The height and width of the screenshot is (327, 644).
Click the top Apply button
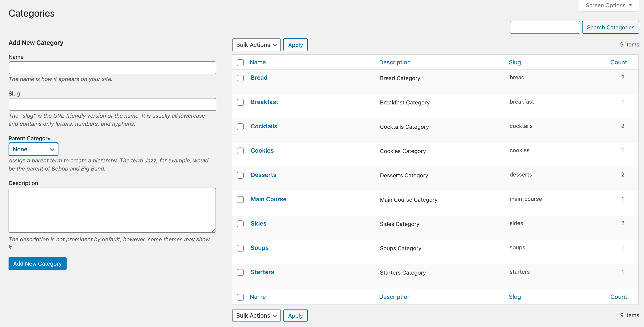click(295, 45)
